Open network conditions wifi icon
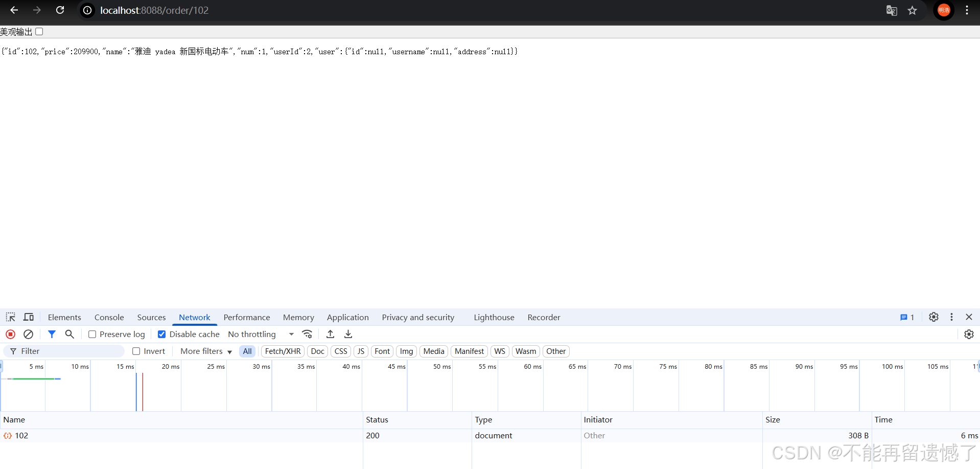The height and width of the screenshot is (469, 980). click(307, 334)
